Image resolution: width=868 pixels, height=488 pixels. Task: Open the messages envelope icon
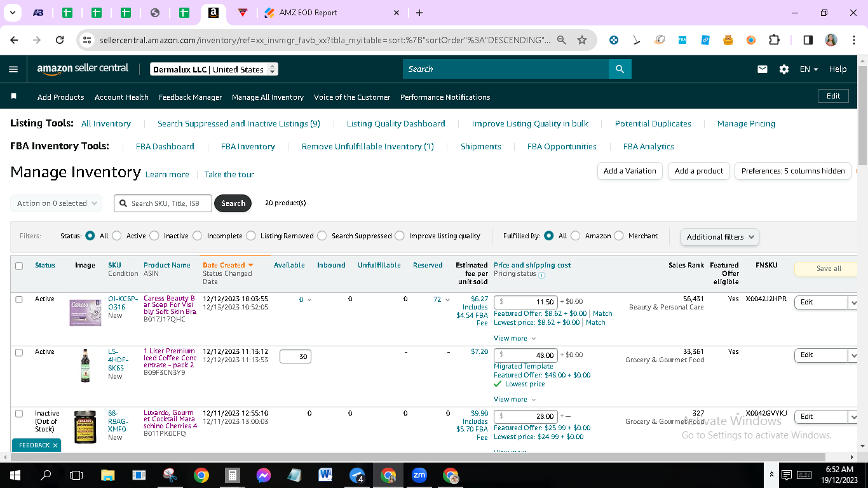763,69
